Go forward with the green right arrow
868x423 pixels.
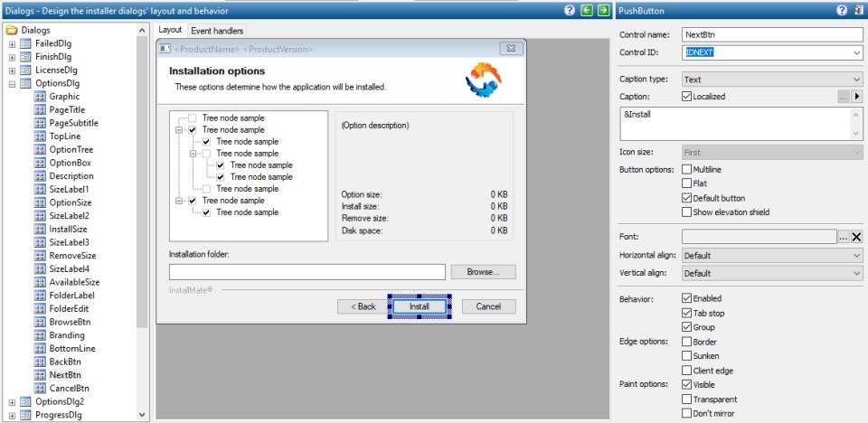(x=603, y=11)
